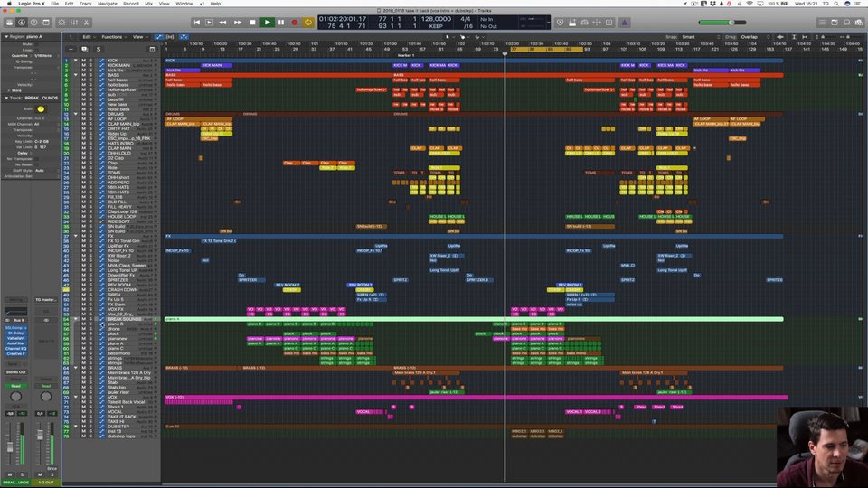Toggle Mute on BREAK SOUNDS channel strip
This screenshot has height=488, width=868.
pos(9,474)
